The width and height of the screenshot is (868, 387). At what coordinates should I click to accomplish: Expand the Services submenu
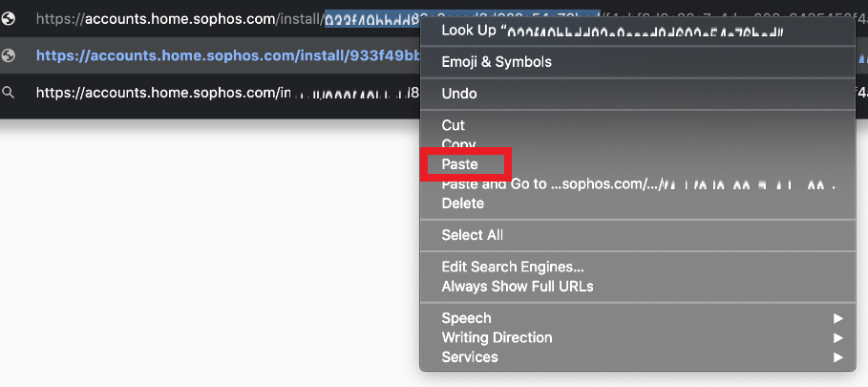coord(470,357)
